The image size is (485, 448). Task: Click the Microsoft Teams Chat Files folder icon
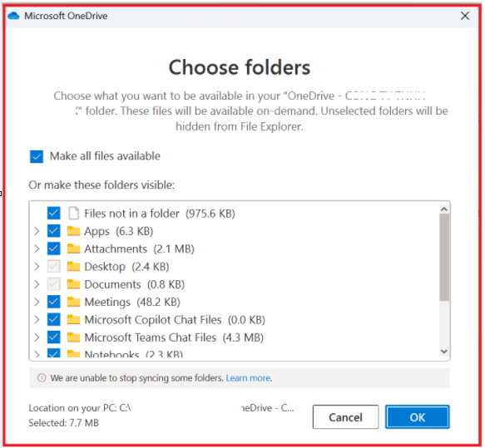click(73, 337)
